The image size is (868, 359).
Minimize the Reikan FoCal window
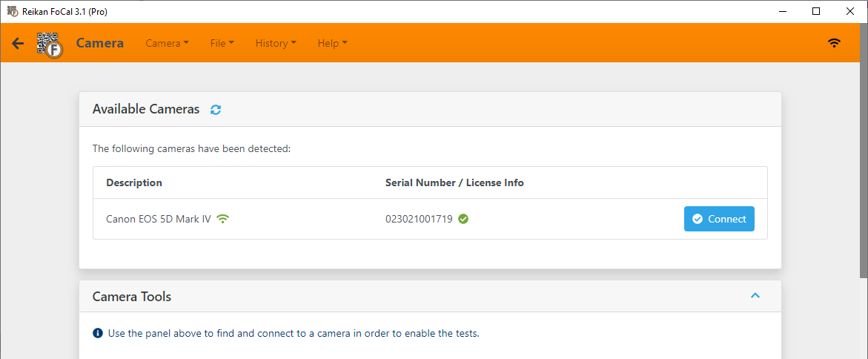pos(782,11)
